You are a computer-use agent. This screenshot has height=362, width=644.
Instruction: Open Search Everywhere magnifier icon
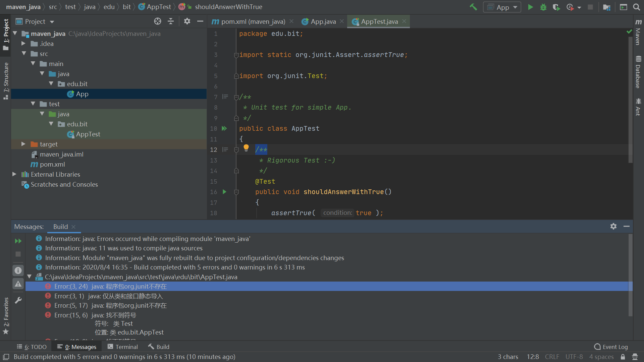pyautogui.click(x=636, y=7)
